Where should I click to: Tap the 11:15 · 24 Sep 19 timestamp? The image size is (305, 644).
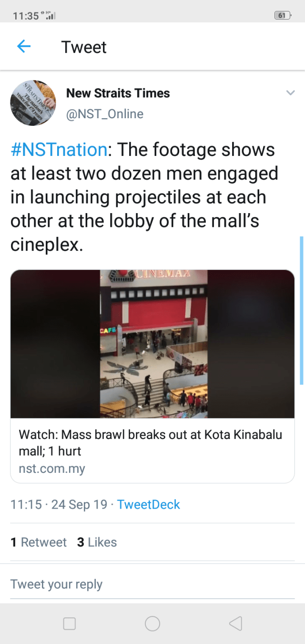pyautogui.click(x=59, y=505)
